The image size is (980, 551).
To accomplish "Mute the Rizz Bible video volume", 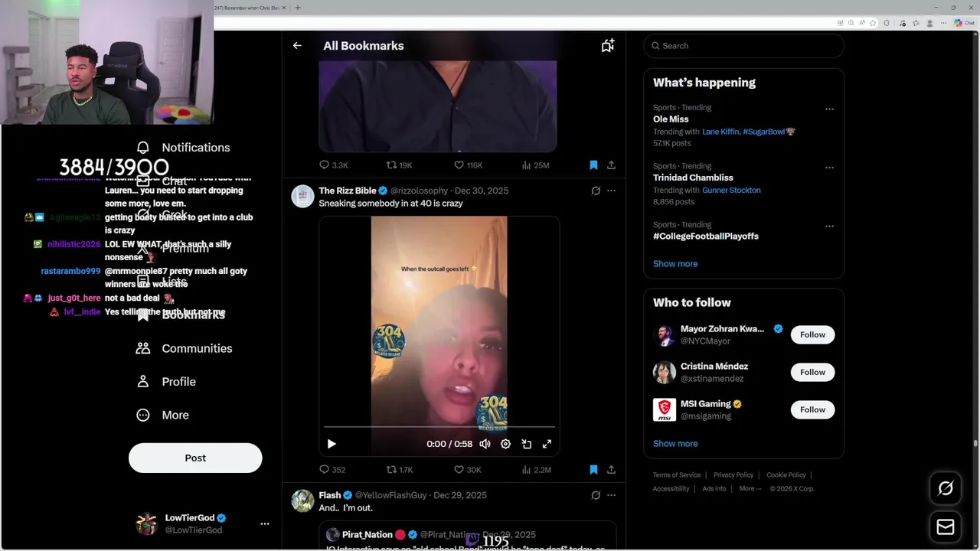I will pos(485,444).
